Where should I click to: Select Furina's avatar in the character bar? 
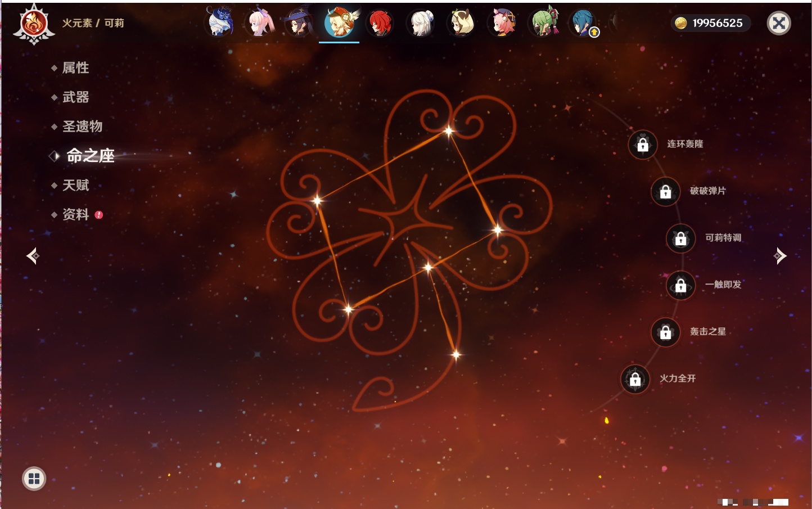(x=220, y=23)
